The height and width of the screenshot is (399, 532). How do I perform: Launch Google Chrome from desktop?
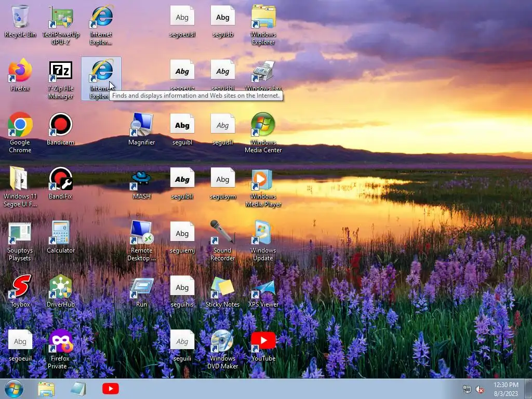point(20,132)
